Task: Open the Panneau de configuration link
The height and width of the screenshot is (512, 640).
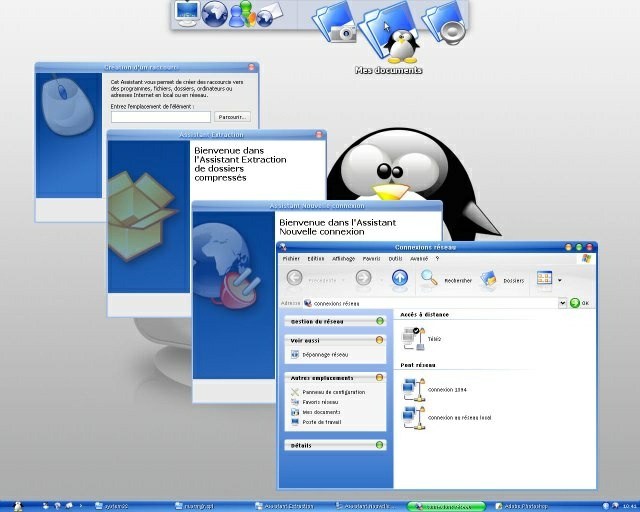Action: coord(333,392)
